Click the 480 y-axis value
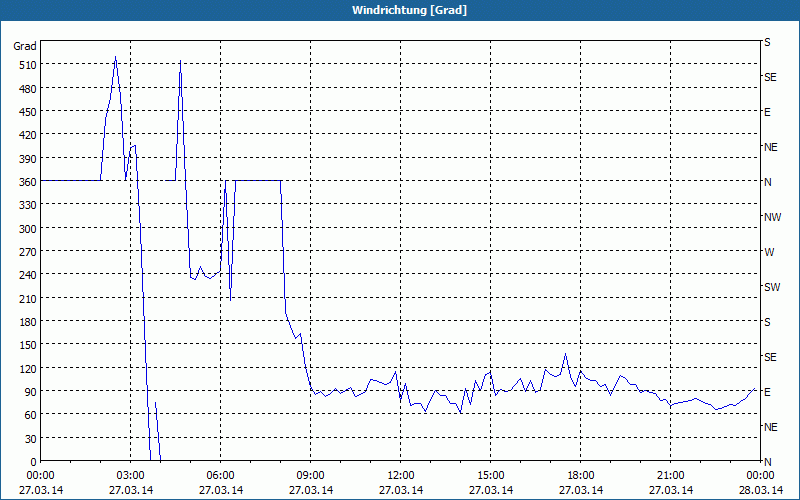The height and width of the screenshot is (500, 800). coord(27,89)
